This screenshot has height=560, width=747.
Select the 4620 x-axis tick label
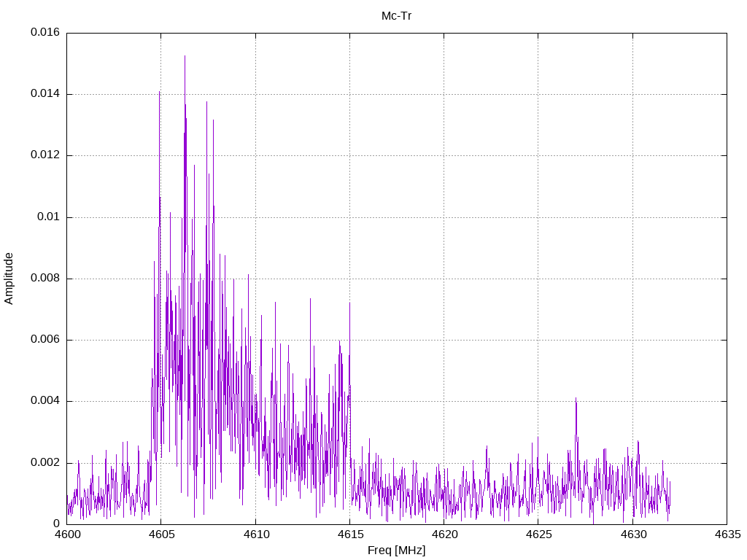coord(444,535)
